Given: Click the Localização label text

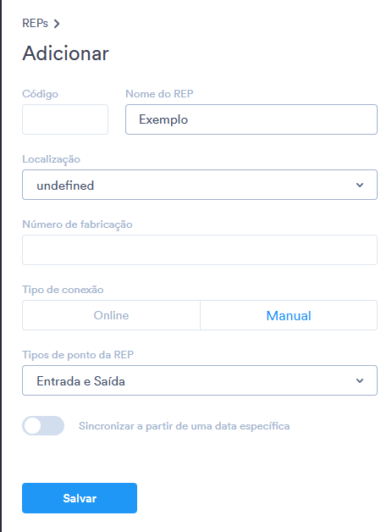Looking at the screenshot, I should tap(51, 159).
